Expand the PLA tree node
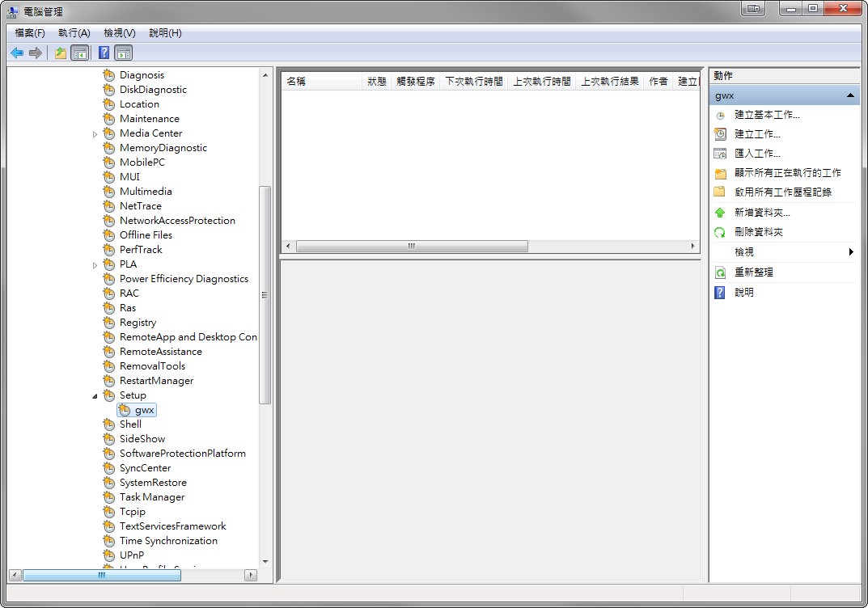 point(95,264)
